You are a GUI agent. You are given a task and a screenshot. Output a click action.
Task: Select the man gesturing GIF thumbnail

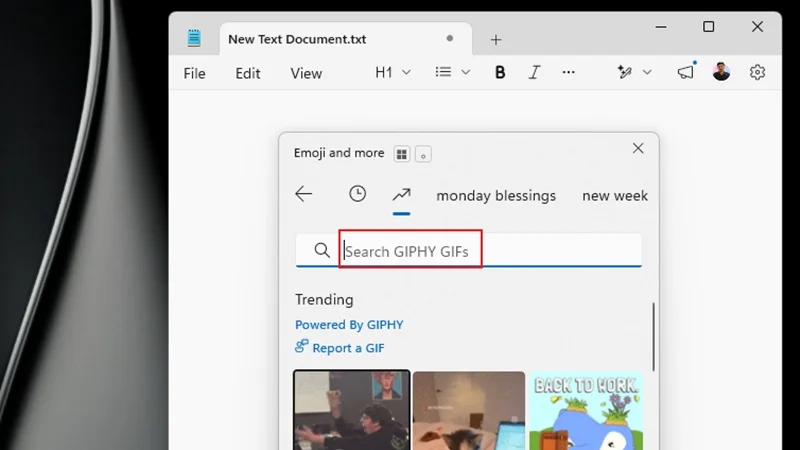pos(352,410)
